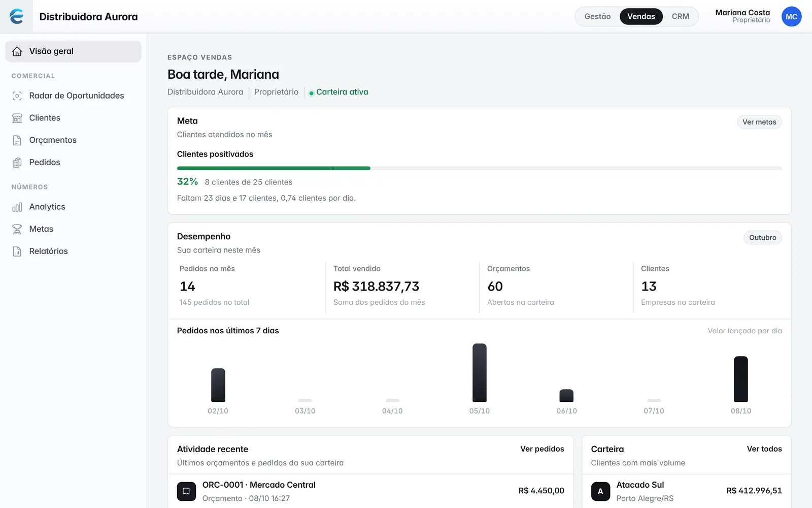Screen dimensions: 812x508
Task: Click the 08/10 bar in the chart
Action: point(741,379)
